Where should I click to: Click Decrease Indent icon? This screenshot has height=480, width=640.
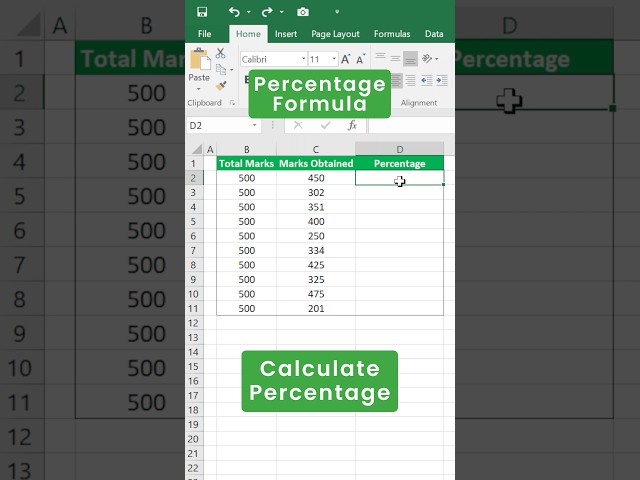[x=427, y=80]
